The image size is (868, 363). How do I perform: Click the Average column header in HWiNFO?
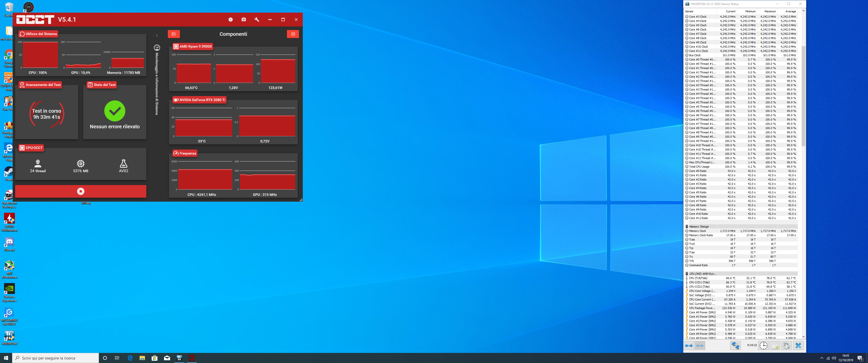[788, 11]
